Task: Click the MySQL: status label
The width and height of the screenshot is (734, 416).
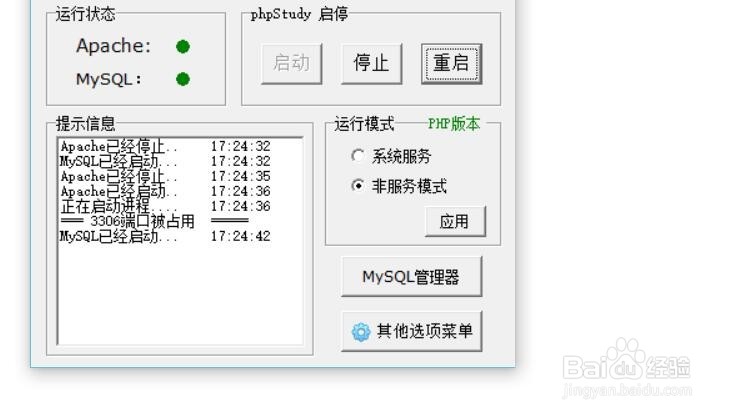Action: pyautogui.click(x=109, y=79)
